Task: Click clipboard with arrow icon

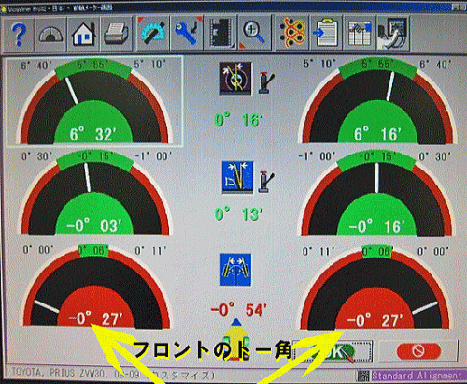Action: (326, 34)
